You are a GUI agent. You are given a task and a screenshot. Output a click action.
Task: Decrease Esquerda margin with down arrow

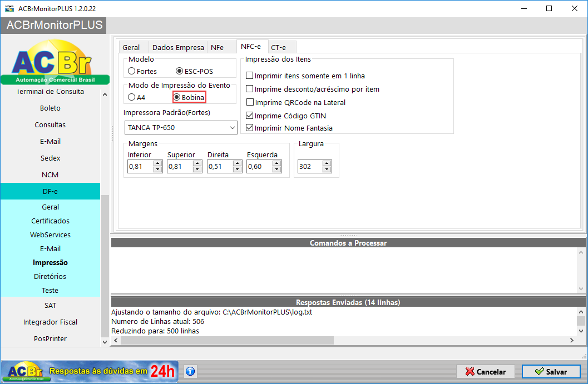[276, 169]
